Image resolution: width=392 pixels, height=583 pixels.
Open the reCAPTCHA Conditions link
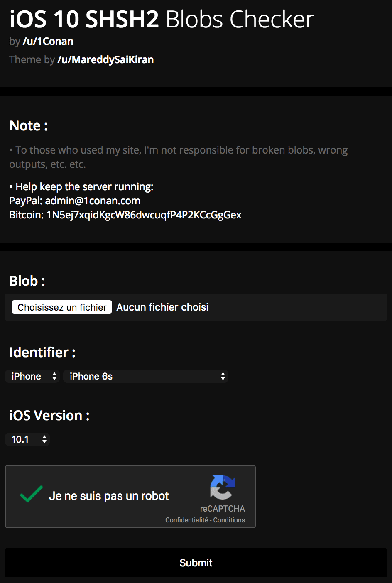pyautogui.click(x=229, y=520)
